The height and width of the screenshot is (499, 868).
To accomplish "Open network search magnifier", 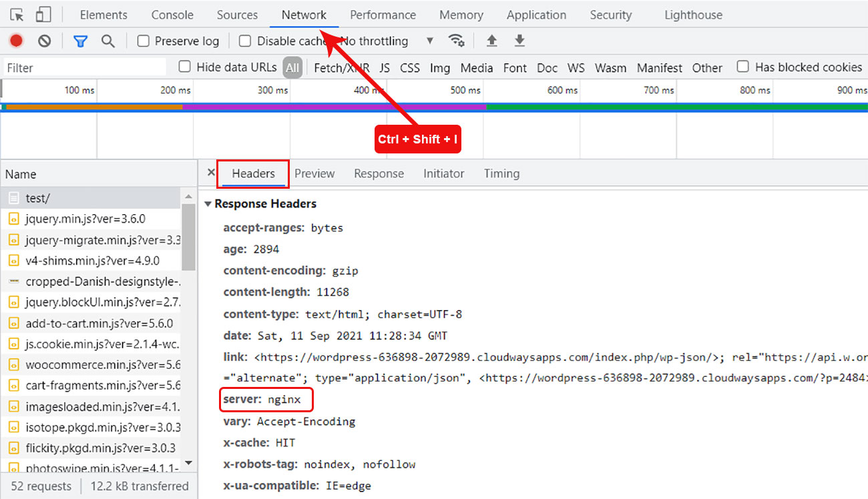I will (x=108, y=41).
